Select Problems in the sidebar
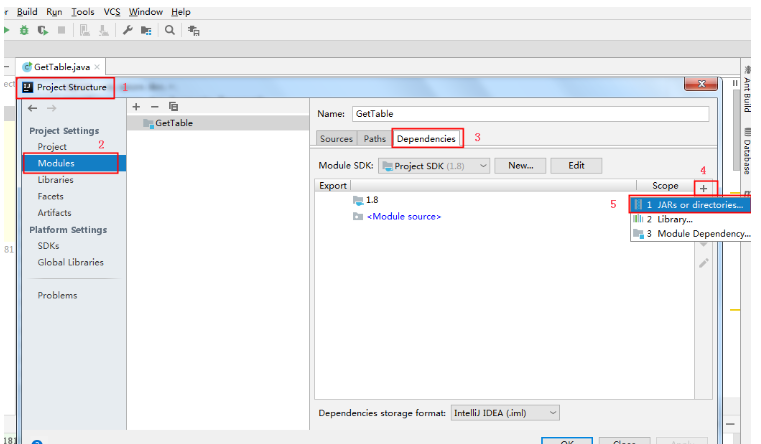 pos(57,295)
